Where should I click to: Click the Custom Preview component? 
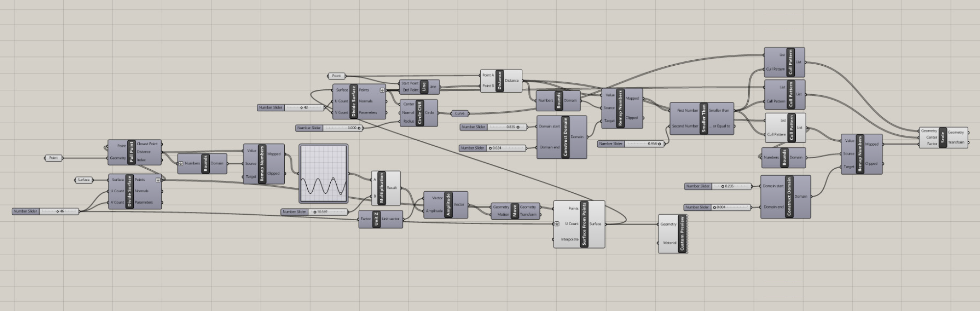[682, 234]
